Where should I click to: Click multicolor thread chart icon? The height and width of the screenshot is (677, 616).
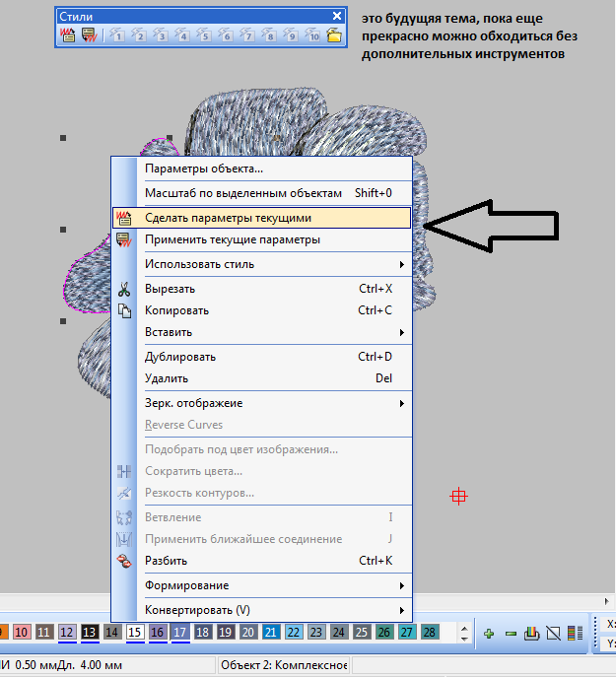pos(575,634)
